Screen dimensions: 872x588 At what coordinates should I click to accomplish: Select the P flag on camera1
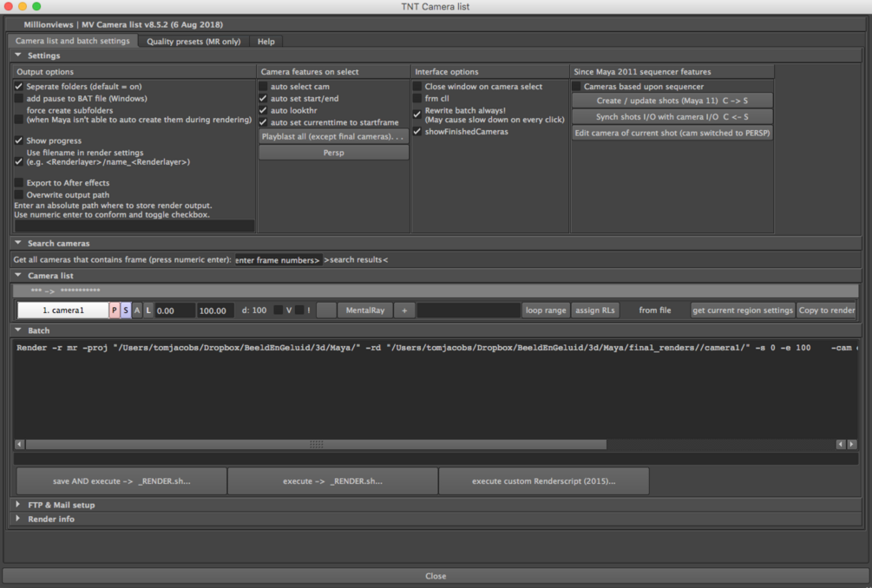[x=113, y=309]
